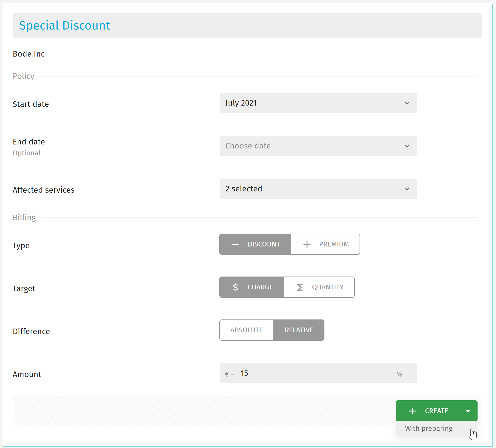
Task: Click the Start date label
Action: coord(31,104)
